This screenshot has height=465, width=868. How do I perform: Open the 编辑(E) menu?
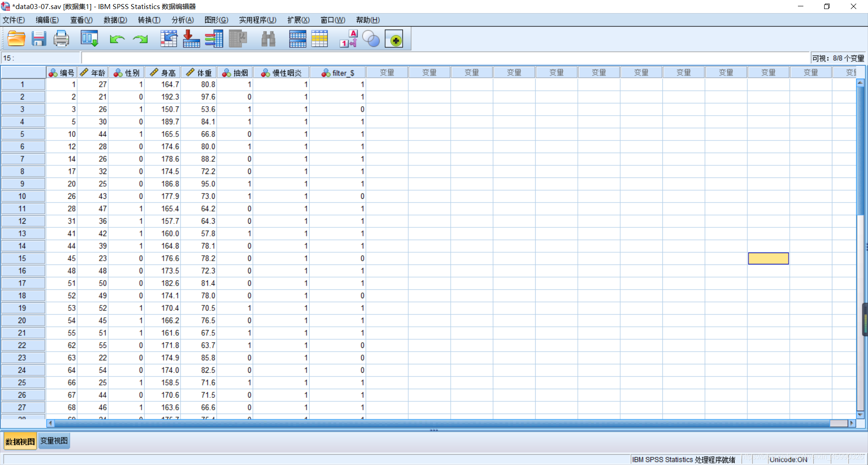pyautogui.click(x=47, y=20)
